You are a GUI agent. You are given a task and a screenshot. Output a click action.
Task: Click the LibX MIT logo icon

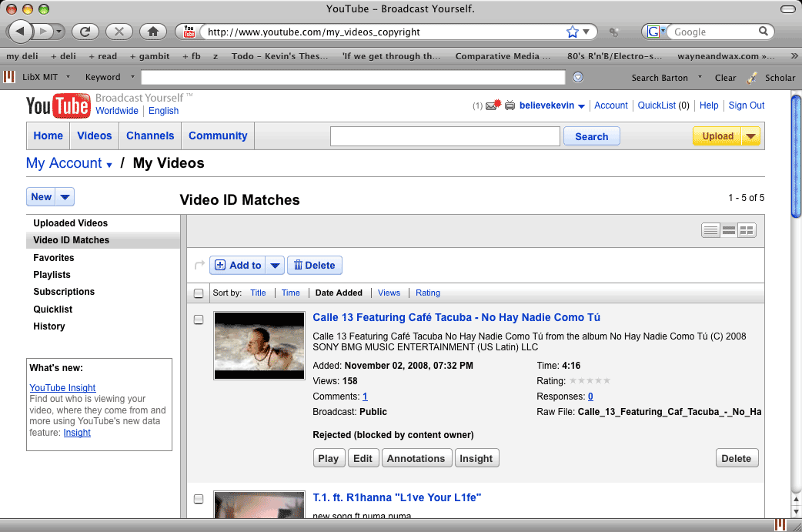click(9, 77)
